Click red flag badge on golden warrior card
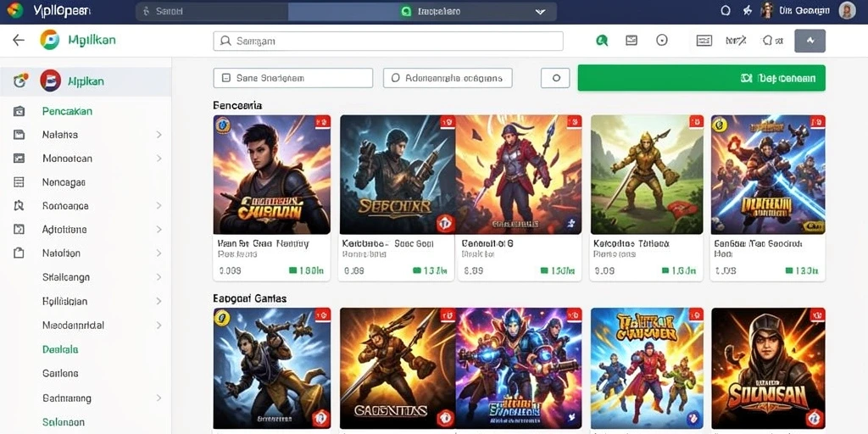868x434 pixels. [696, 122]
